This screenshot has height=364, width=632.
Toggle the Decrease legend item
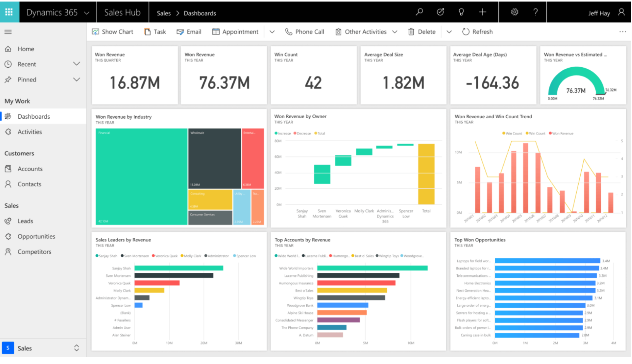[x=302, y=133]
